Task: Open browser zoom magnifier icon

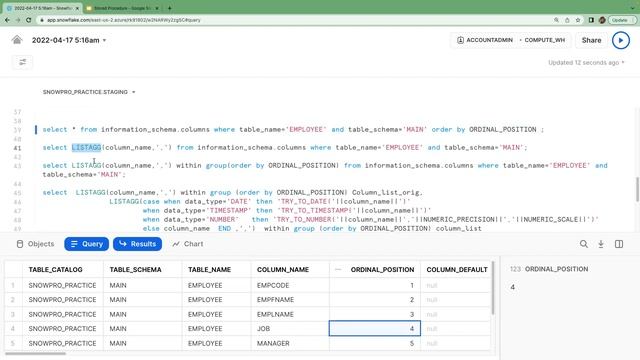Action: (x=556, y=20)
